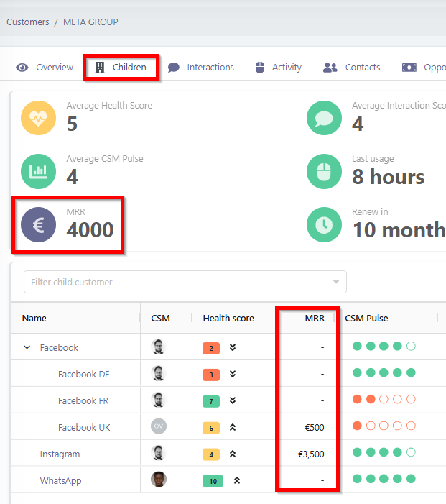Click WhatsApp's CSM avatar
The height and width of the screenshot is (504, 446).
(x=159, y=480)
